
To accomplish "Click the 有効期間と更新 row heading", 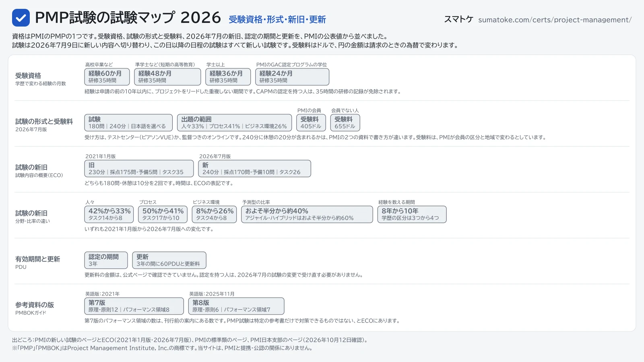I will (x=37, y=259).
